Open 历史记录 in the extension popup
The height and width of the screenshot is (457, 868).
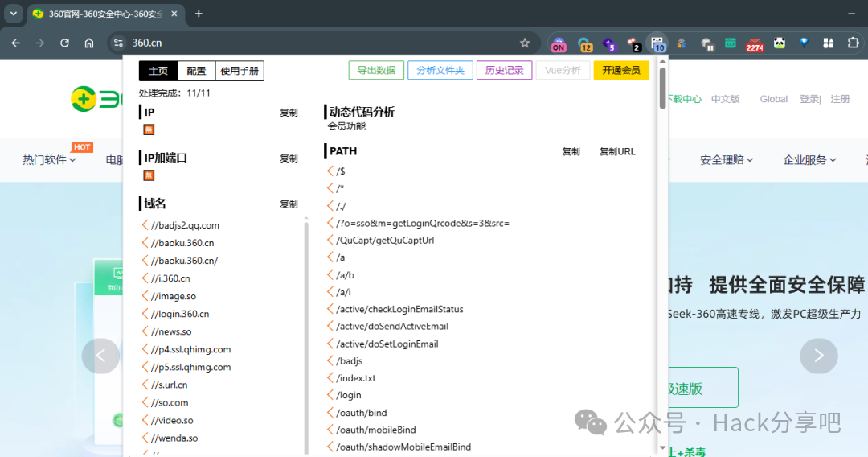coord(504,70)
